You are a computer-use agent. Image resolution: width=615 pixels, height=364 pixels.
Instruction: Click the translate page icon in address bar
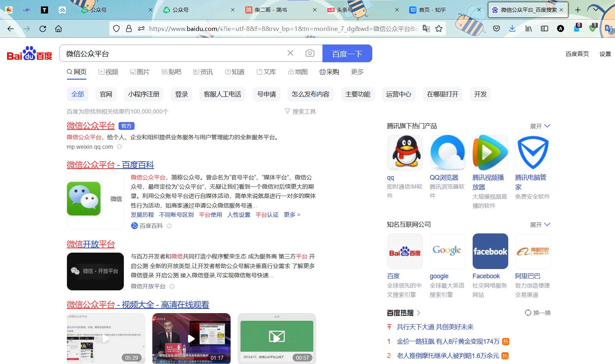pyautogui.click(x=426, y=28)
